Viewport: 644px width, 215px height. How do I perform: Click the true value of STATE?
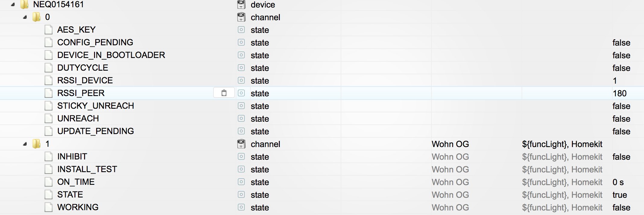(x=620, y=195)
